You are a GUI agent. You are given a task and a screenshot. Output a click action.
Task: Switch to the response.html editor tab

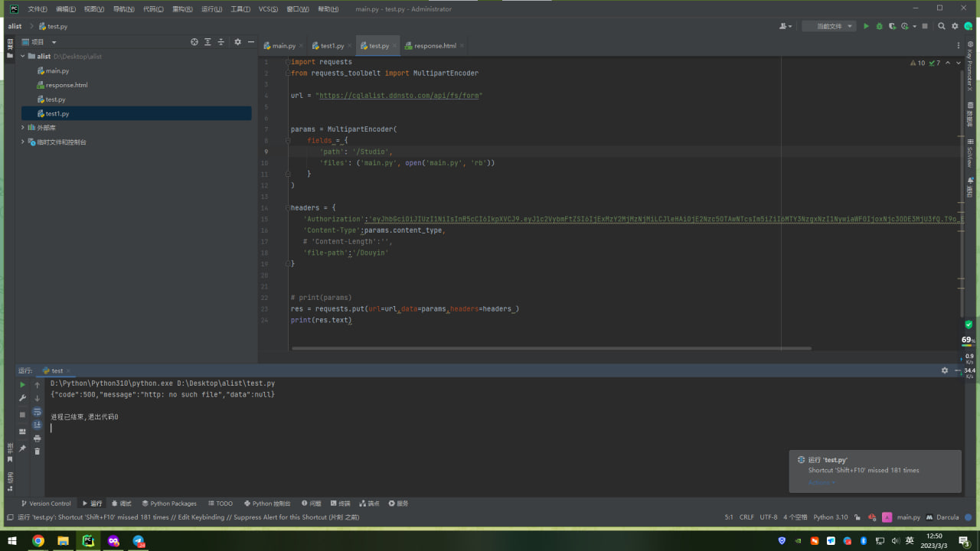[434, 46]
